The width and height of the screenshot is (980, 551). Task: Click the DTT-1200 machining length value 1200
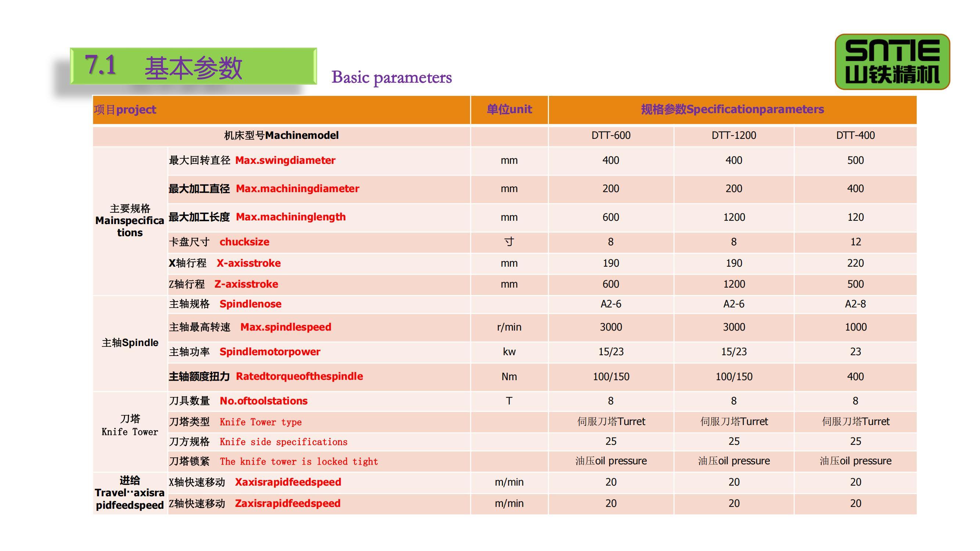tap(734, 217)
